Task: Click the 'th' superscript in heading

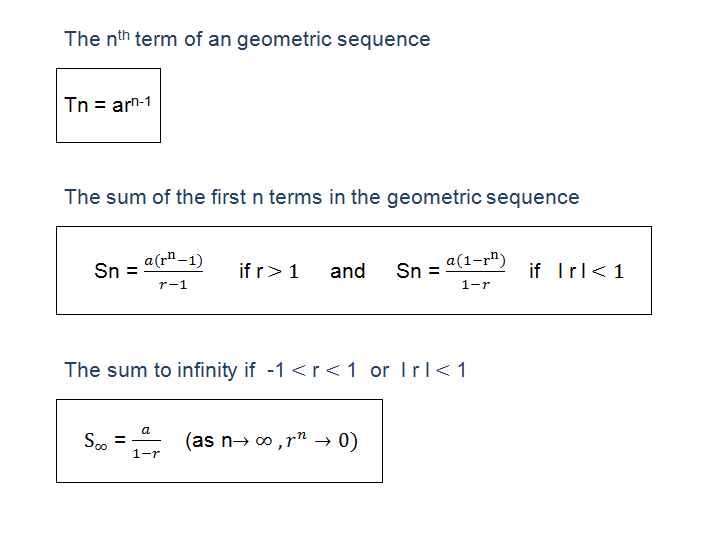Action: [x=124, y=35]
